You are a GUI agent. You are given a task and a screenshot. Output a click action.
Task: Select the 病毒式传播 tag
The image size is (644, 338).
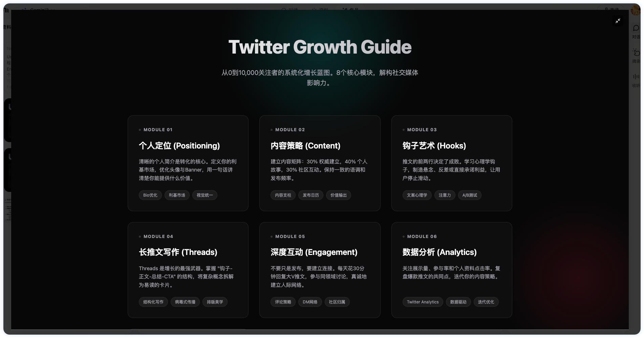coord(185,302)
